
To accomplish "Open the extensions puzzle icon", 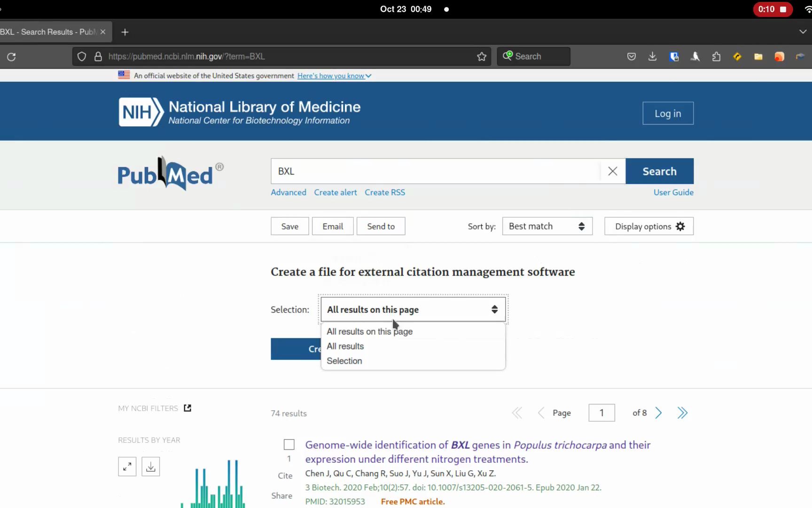I will point(716,56).
